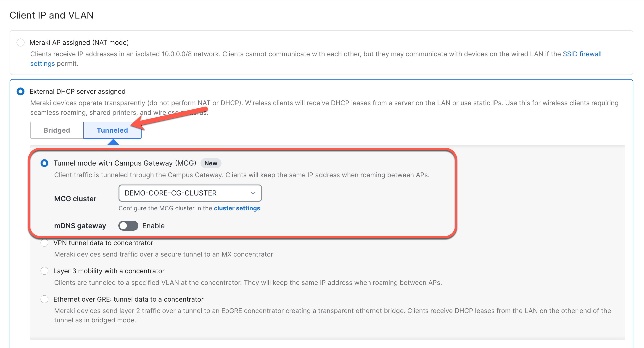Click the New badge next to Campus Gateway
The width and height of the screenshot is (644, 348).
pos(211,163)
